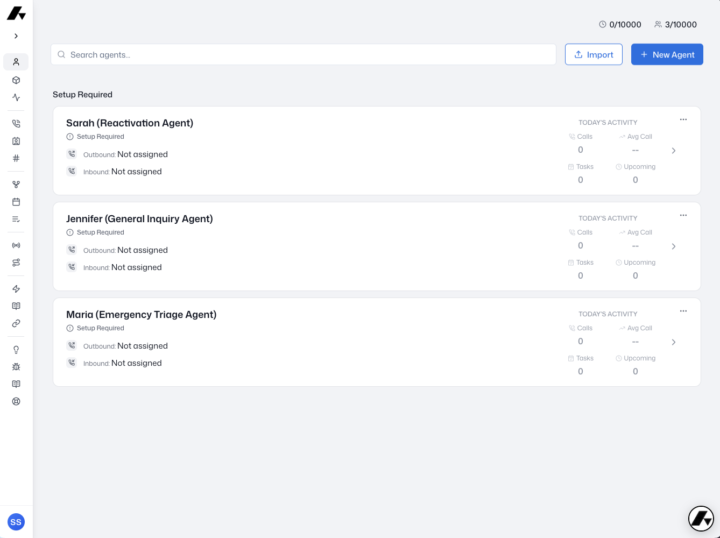Open Sarah agent details chevron arrow
The height and width of the screenshot is (538, 720).
coord(674,151)
